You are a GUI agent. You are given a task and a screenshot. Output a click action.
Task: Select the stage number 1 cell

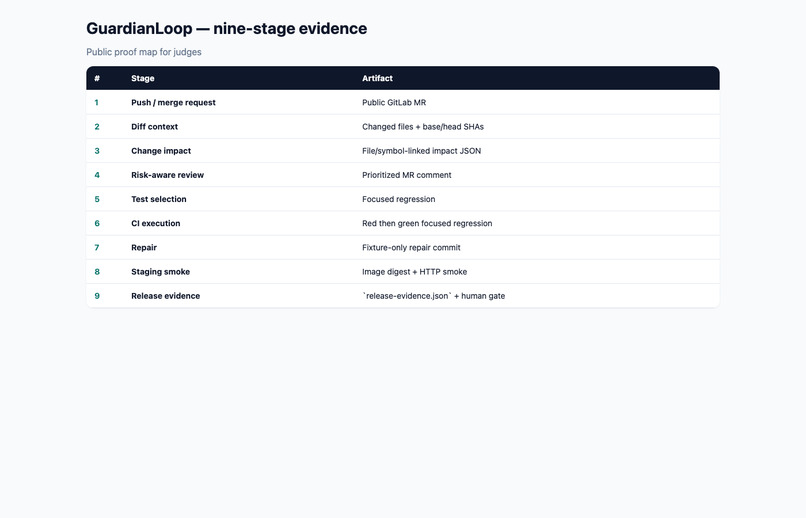pyautogui.click(x=97, y=102)
